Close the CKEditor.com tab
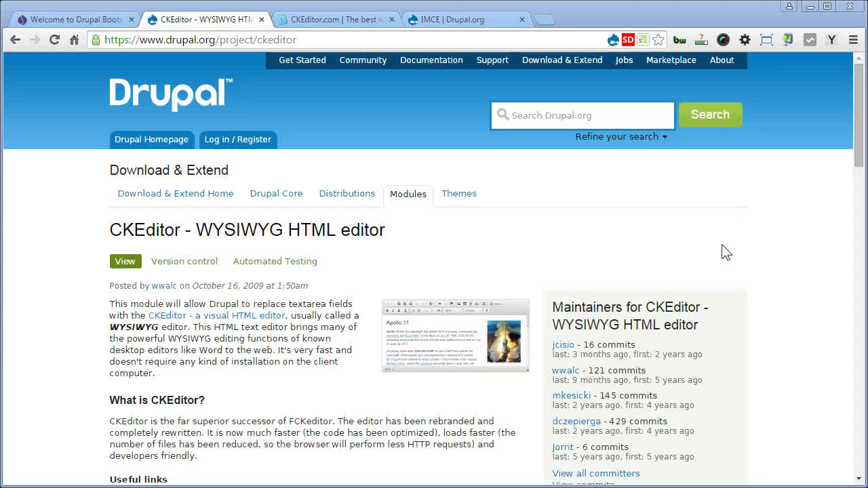 click(x=393, y=20)
